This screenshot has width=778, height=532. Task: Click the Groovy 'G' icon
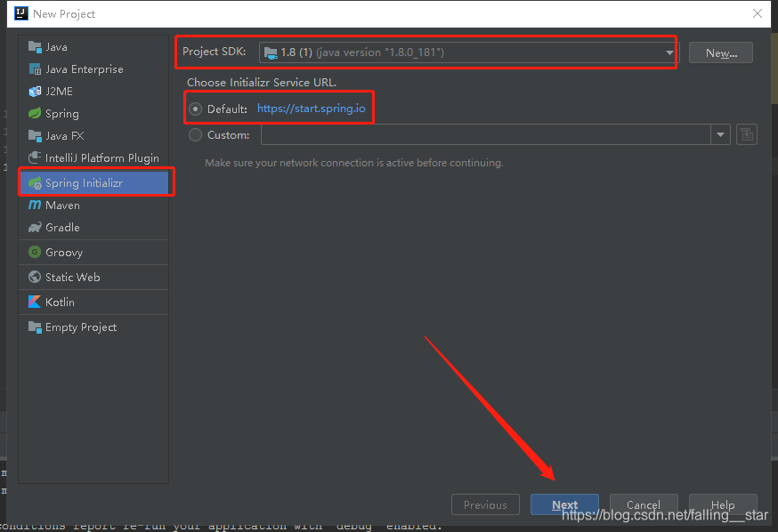tap(35, 252)
